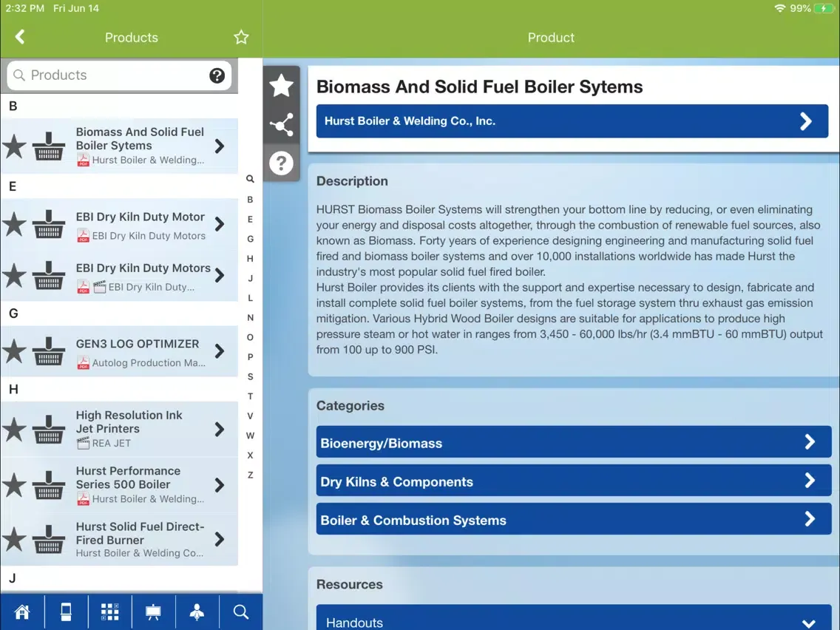Screen dimensions: 840x630
Task: Open search help question mark in search field
Action: click(217, 75)
